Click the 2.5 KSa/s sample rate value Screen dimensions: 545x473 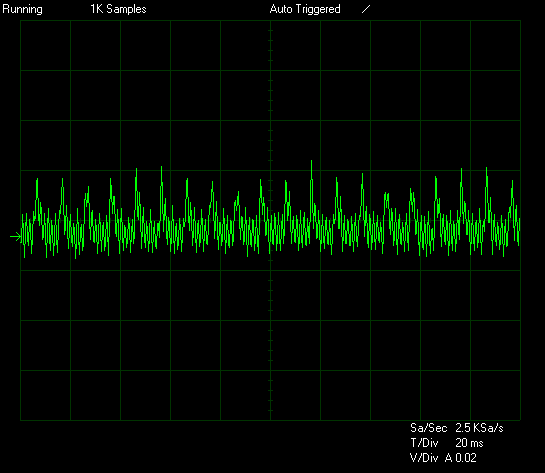[479, 428]
